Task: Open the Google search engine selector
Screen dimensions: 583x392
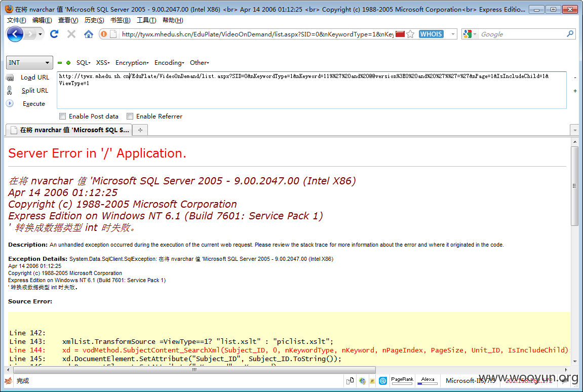Action: tap(470, 34)
